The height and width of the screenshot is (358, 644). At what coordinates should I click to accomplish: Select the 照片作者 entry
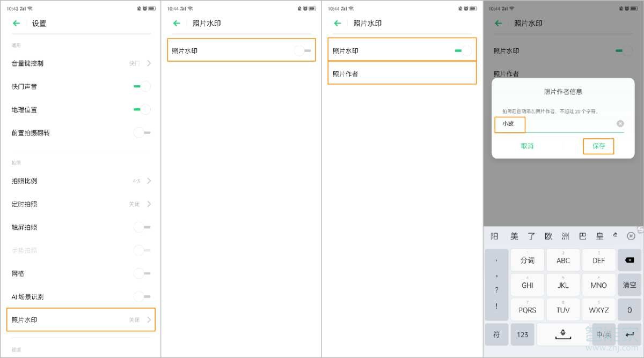[402, 73]
